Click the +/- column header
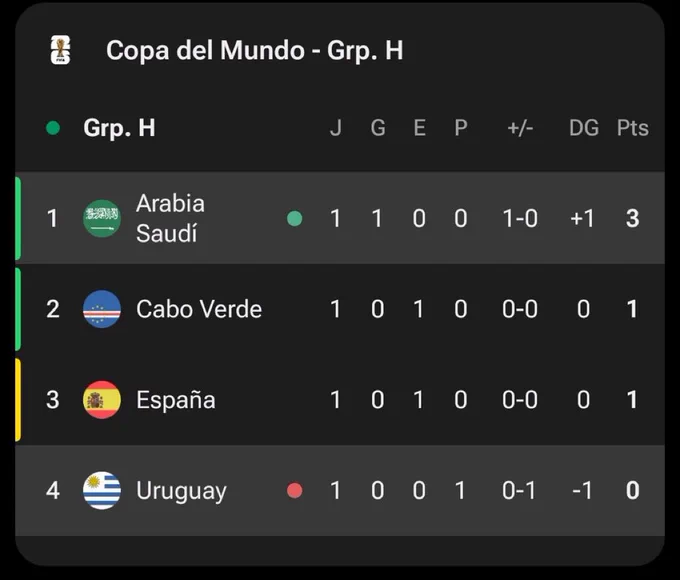680x580 pixels. 520,128
